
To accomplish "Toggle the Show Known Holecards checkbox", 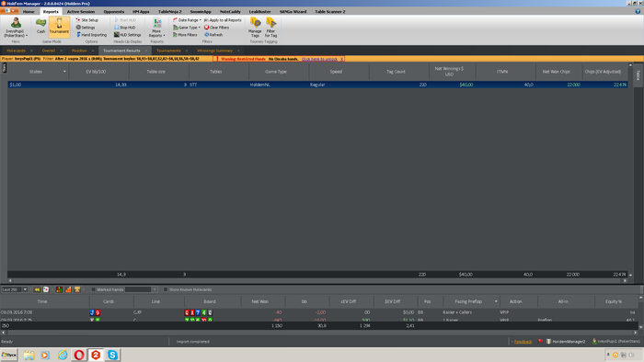I will pos(166,289).
